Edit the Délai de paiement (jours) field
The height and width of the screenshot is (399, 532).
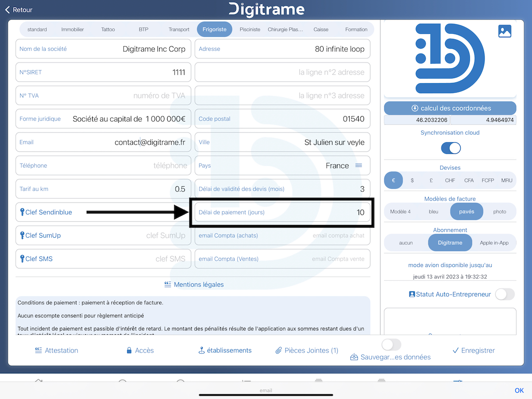click(x=282, y=212)
